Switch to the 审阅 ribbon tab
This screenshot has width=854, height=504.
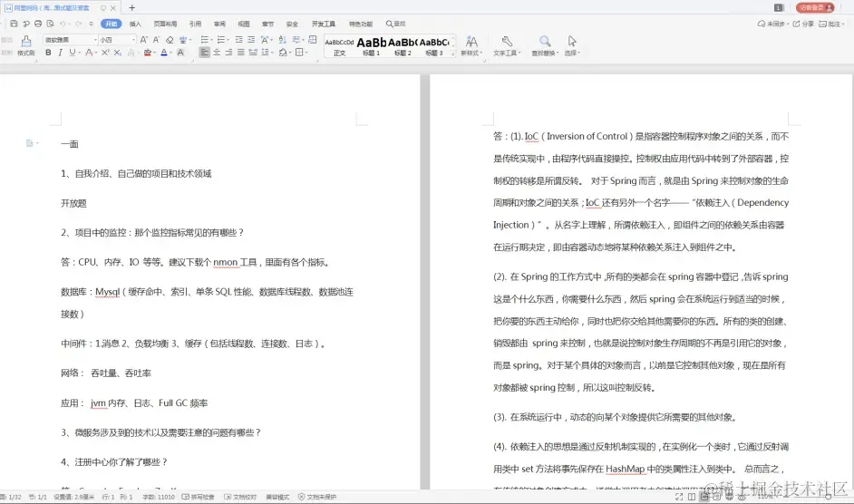point(219,24)
